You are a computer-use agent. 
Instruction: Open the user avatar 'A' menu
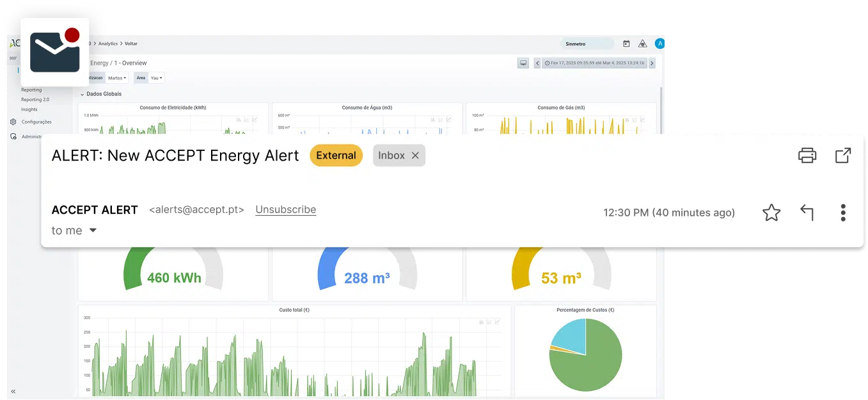[x=660, y=44]
